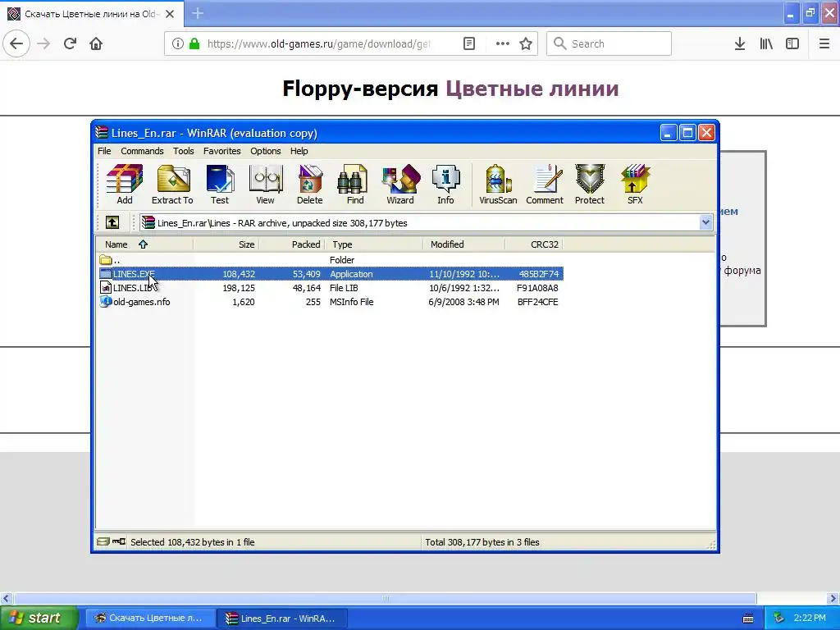Screen dimensions: 840x630
Task: Select the LINES.EXE file row
Action: point(330,274)
